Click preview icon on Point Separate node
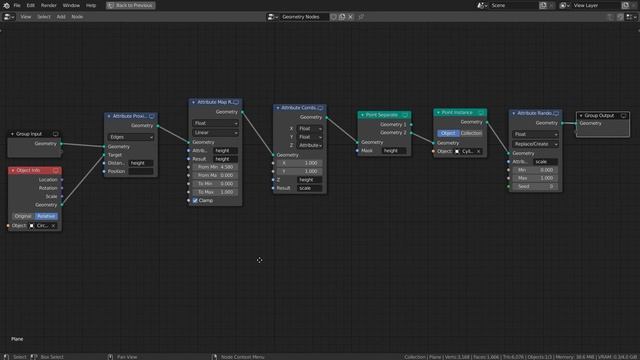640x360 pixels. tap(405, 115)
